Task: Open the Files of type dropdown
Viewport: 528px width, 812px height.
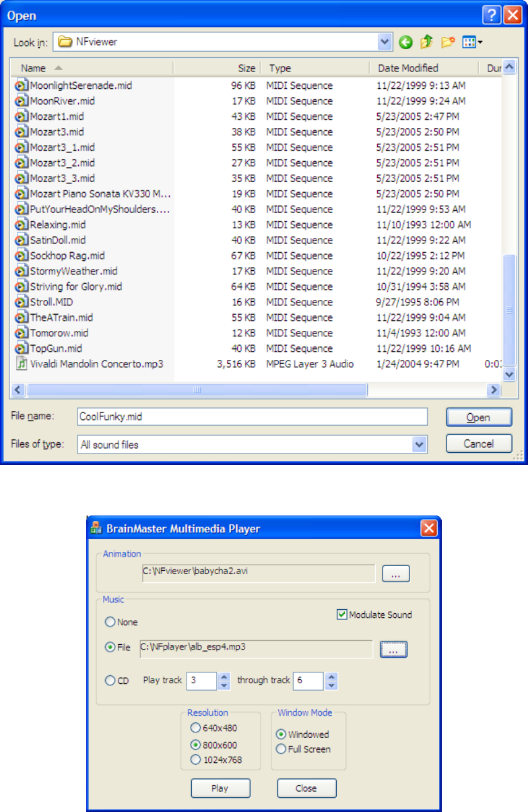Action: click(x=420, y=444)
